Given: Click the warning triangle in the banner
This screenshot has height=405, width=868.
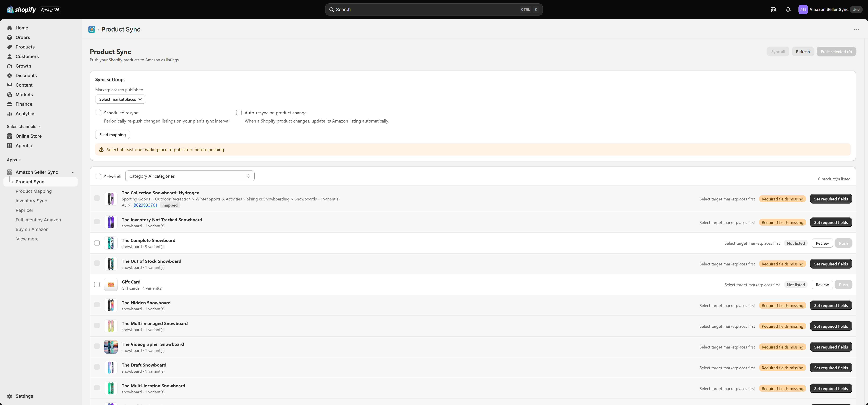Looking at the screenshot, I should click(101, 150).
